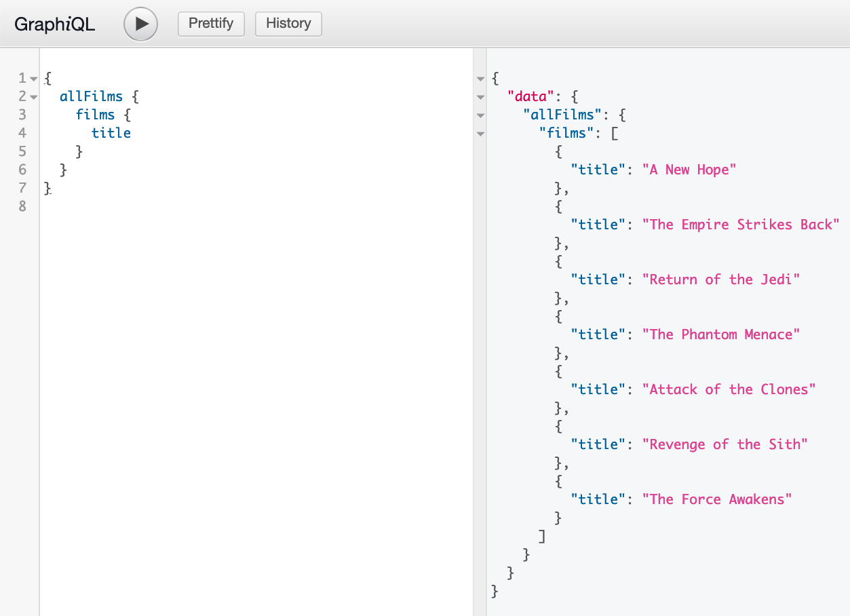850x616 pixels.
Task: Click the title field in the query editor
Action: coord(111,133)
